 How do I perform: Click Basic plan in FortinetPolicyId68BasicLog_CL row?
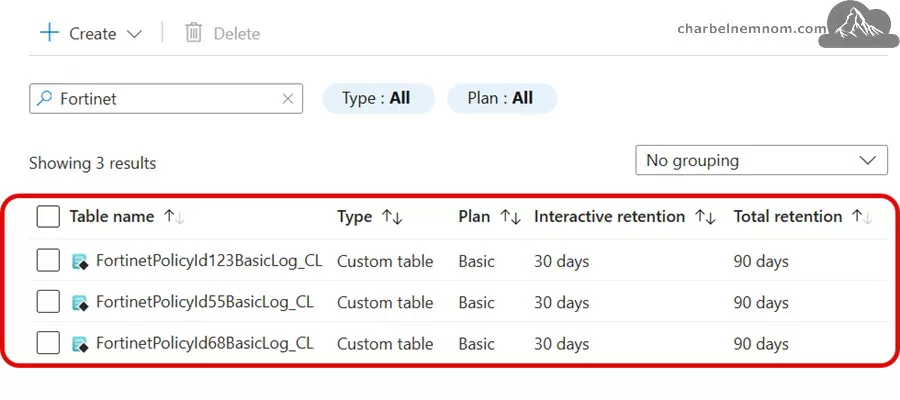click(476, 343)
